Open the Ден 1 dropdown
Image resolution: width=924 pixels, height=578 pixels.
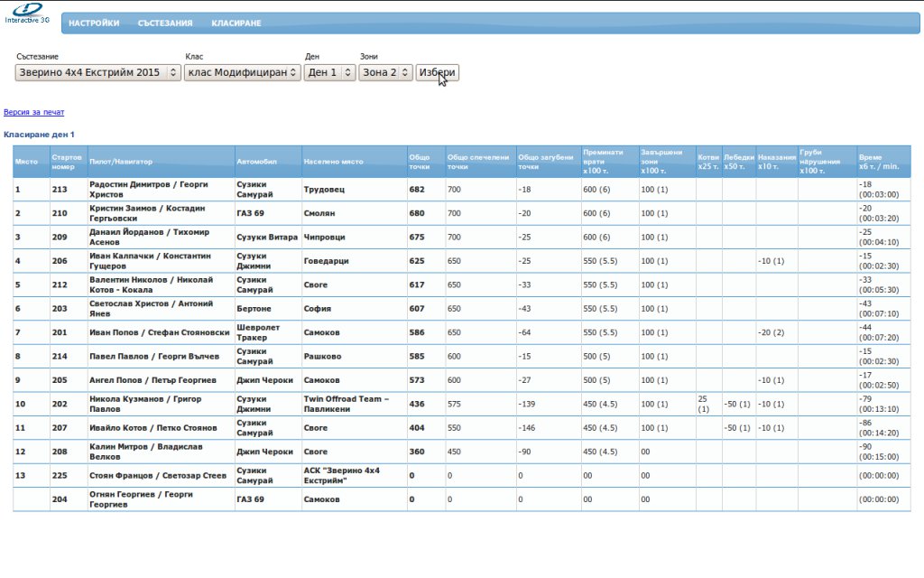(329, 72)
